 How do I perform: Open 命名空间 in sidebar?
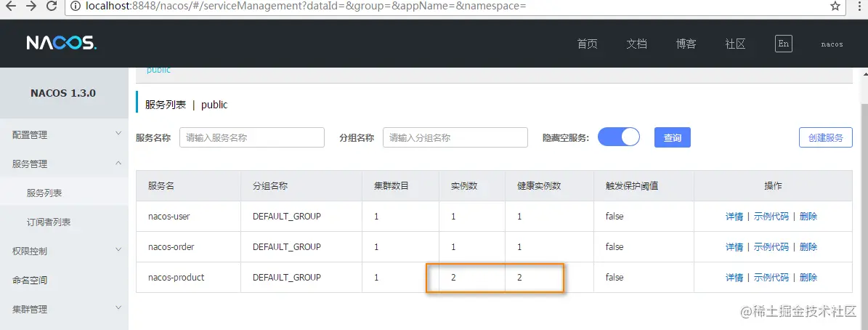coord(64,280)
